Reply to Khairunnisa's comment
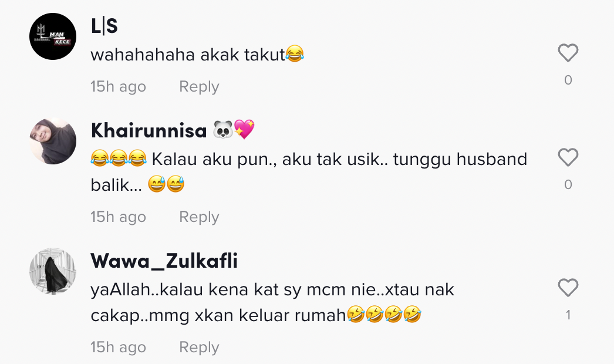Viewport: 614px width, 364px height. (x=199, y=217)
